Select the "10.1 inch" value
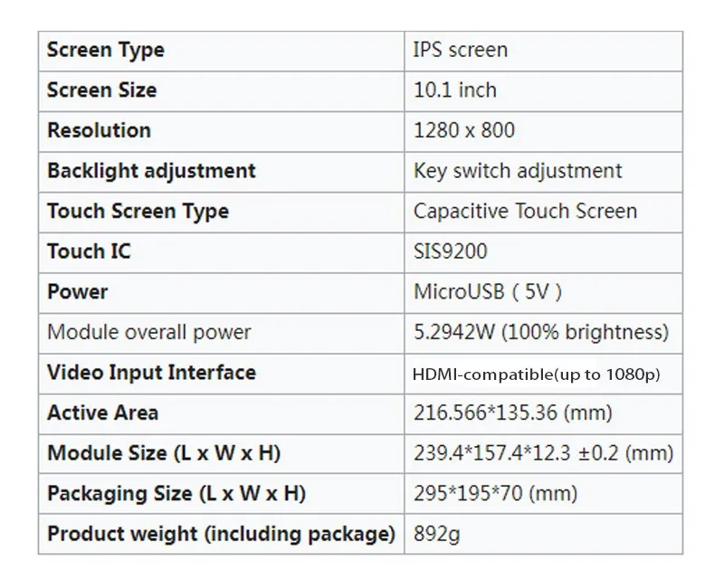The height and width of the screenshot is (588, 724). point(455,90)
